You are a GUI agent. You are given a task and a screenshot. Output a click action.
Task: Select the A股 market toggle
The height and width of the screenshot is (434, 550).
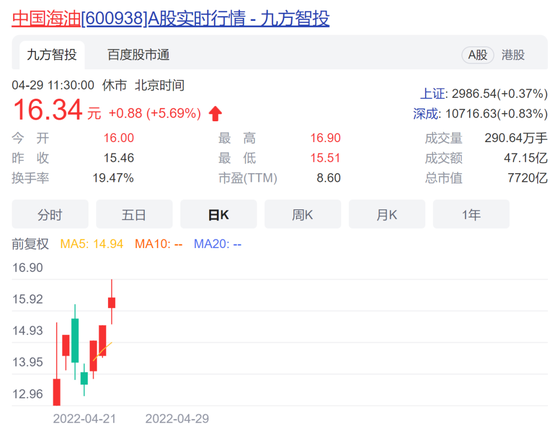478,55
